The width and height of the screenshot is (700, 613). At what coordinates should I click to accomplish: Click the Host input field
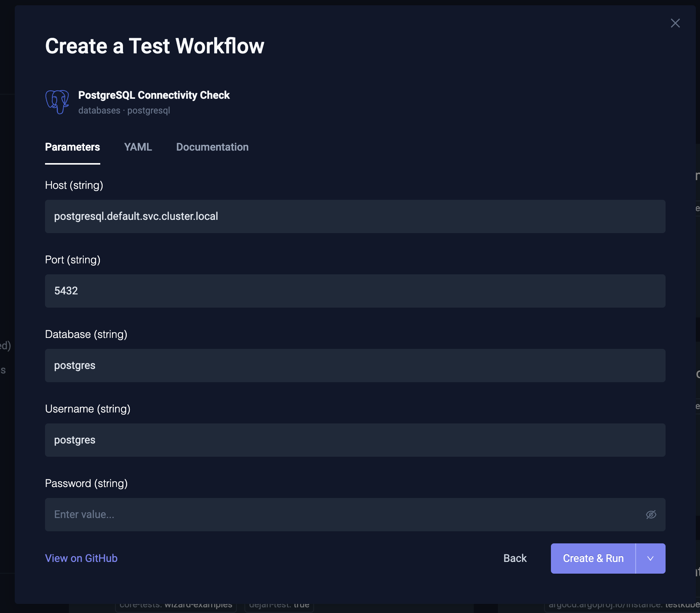[355, 216]
